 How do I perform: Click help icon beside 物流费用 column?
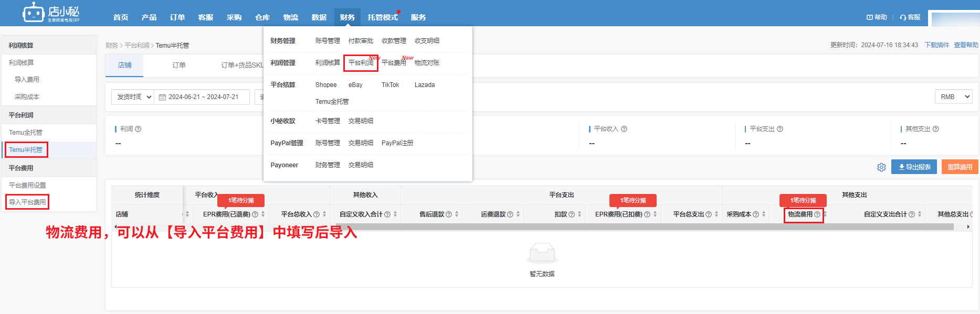click(817, 214)
